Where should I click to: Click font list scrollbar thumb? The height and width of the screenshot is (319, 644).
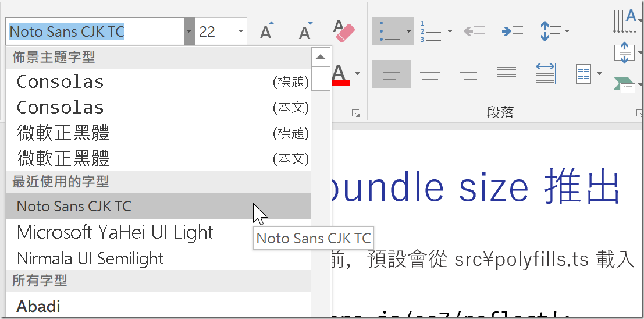click(321, 79)
